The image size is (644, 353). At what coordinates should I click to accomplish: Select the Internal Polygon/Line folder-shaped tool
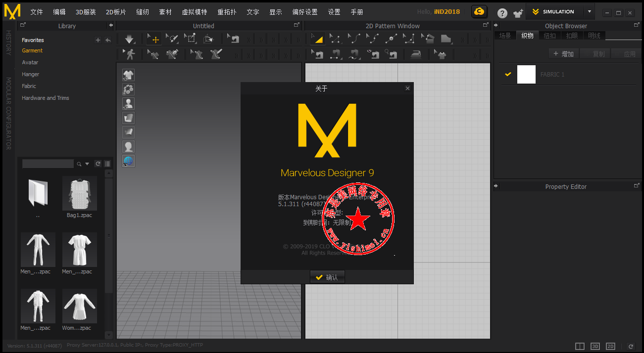click(427, 39)
